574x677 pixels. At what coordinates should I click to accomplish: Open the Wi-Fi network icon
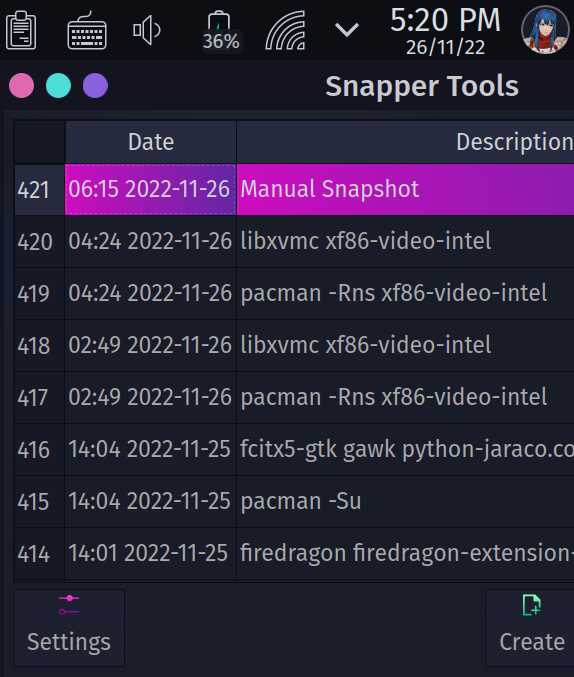[285, 31]
